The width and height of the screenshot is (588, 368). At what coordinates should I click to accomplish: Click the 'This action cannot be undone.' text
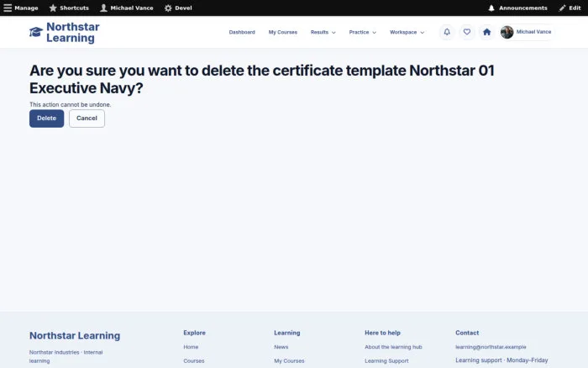click(70, 105)
